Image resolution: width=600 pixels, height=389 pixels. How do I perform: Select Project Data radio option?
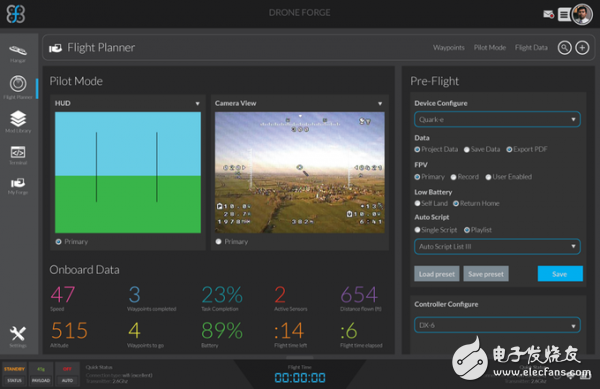pyautogui.click(x=417, y=150)
